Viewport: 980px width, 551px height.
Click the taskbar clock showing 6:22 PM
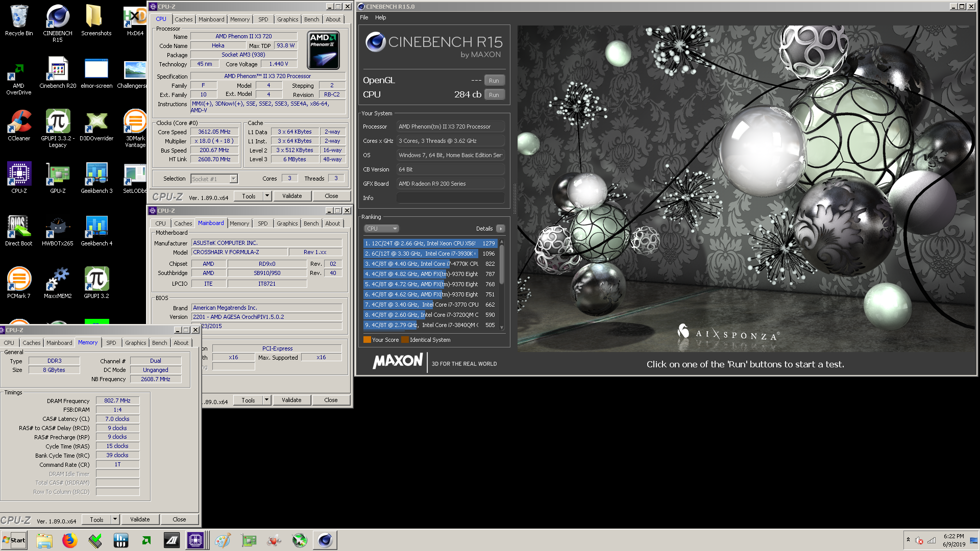pos(953,540)
